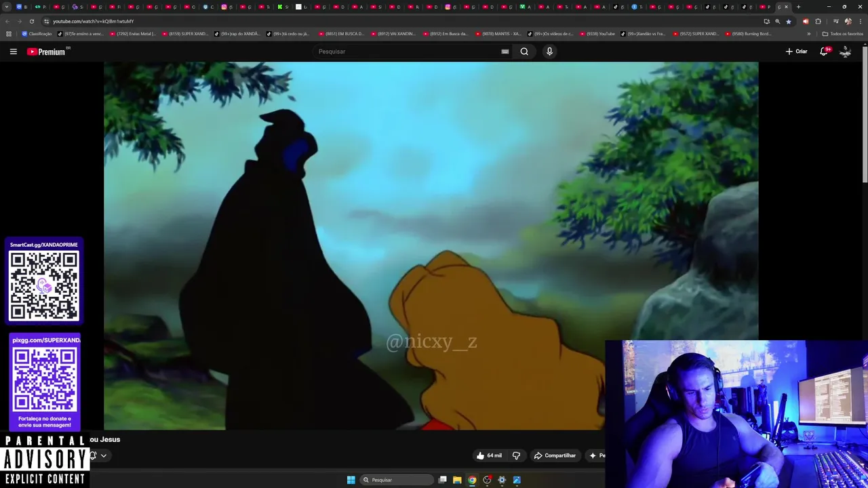Open the Classificação bookmark
This screenshot has width=868, height=488.
pyautogui.click(x=37, y=34)
